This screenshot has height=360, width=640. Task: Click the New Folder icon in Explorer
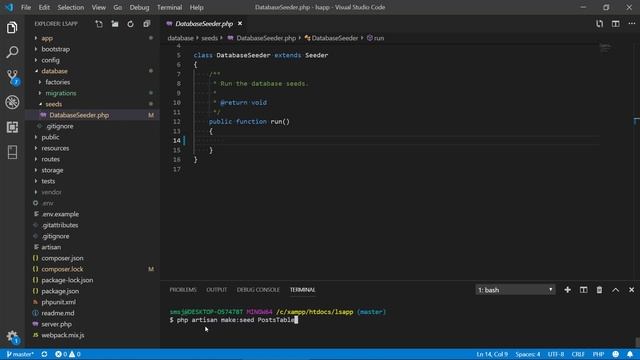click(115, 24)
